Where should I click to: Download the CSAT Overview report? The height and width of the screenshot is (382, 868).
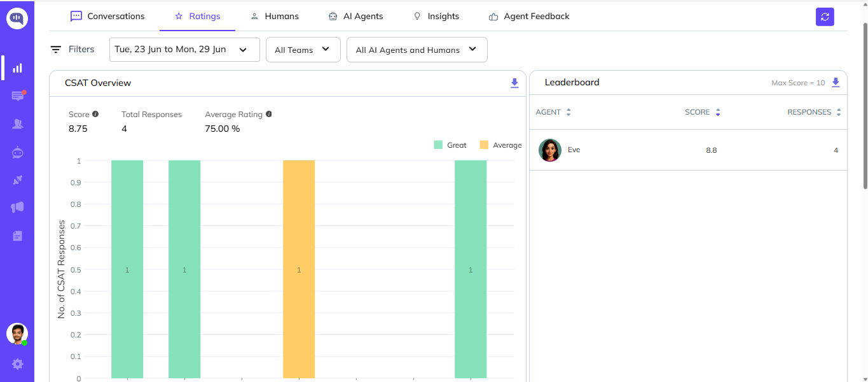point(514,83)
